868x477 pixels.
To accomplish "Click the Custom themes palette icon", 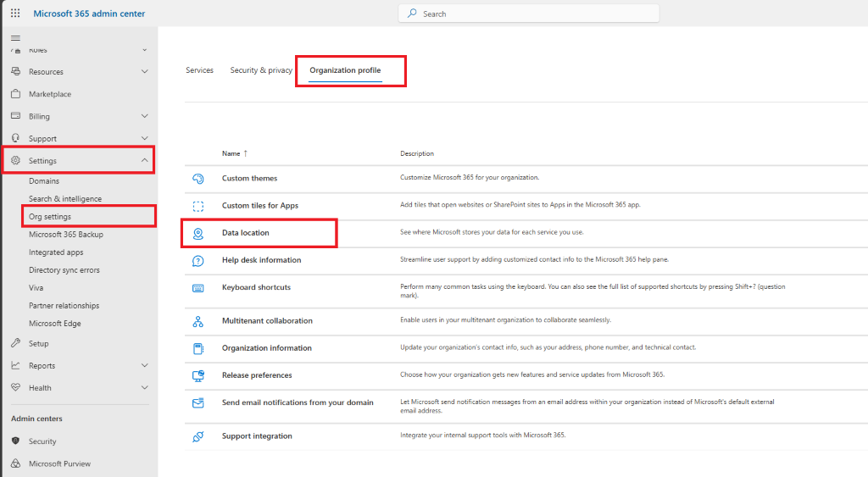I will point(198,178).
